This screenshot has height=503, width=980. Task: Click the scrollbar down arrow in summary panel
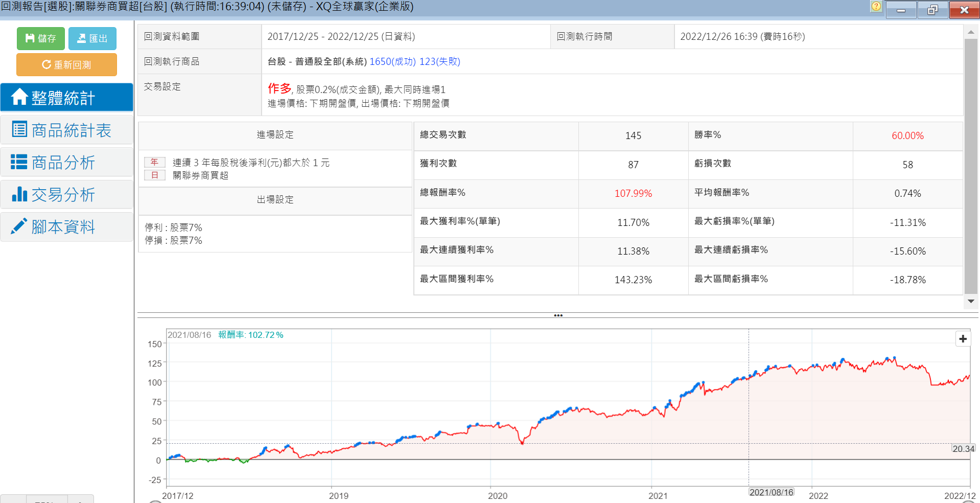(x=971, y=302)
